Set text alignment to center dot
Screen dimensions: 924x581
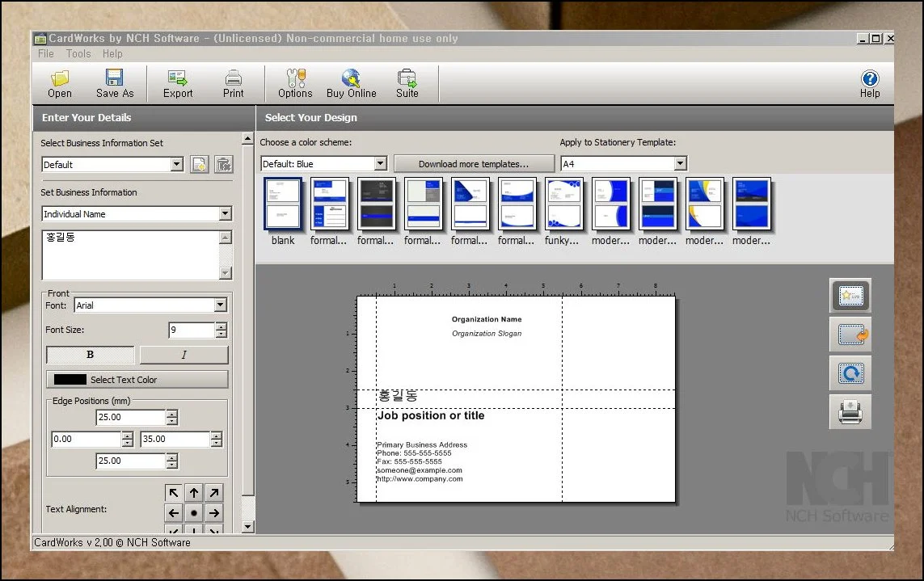pos(194,513)
